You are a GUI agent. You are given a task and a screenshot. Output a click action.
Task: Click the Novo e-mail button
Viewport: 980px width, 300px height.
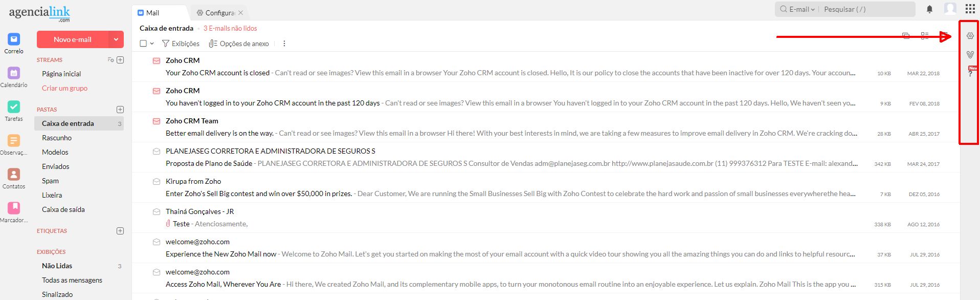tap(73, 39)
